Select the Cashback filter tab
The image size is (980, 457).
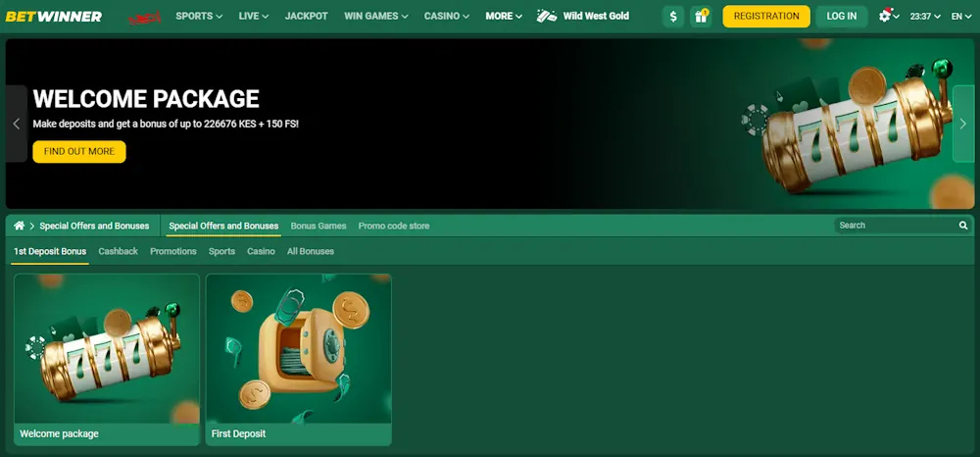tap(119, 251)
